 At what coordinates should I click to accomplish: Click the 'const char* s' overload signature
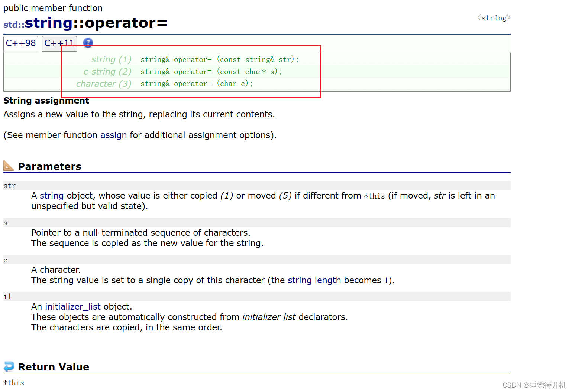tap(211, 72)
